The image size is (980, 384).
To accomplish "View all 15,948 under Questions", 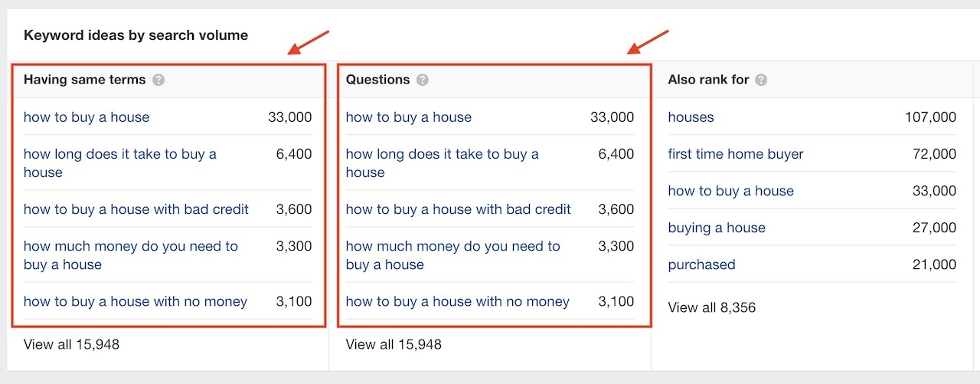I will [394, 344].
